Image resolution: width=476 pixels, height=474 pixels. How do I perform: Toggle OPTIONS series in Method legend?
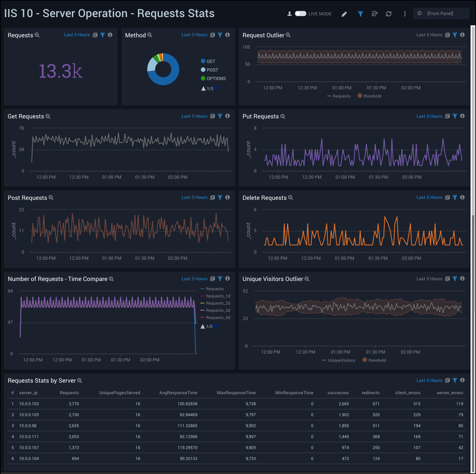(x=213, y=78)
